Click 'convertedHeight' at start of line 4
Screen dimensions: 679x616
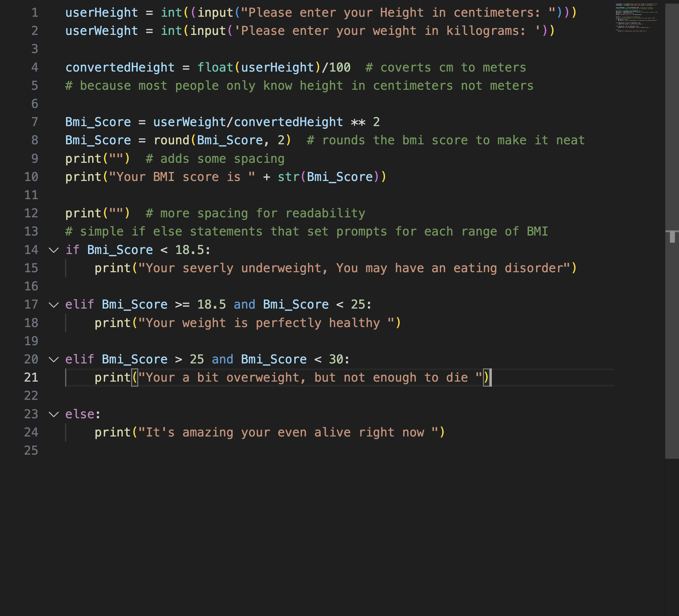pyautogui.click(x=120, y=68)
